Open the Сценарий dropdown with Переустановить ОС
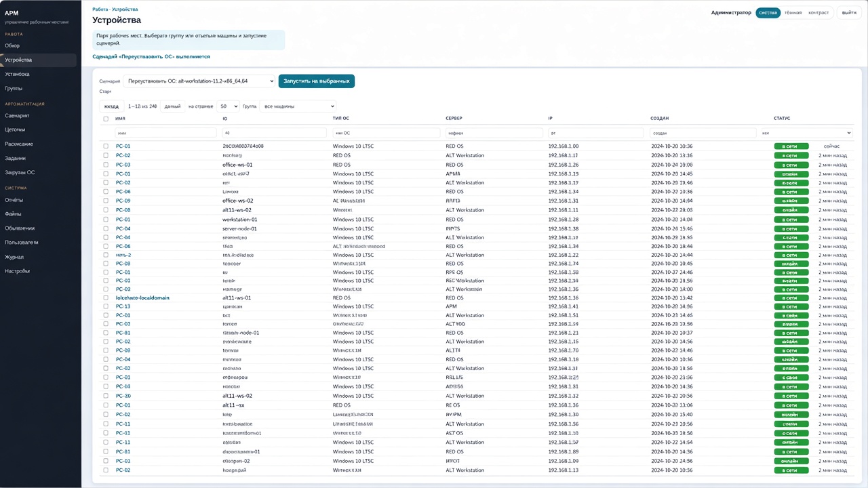 pyautogui.click(x=199, y=81)
